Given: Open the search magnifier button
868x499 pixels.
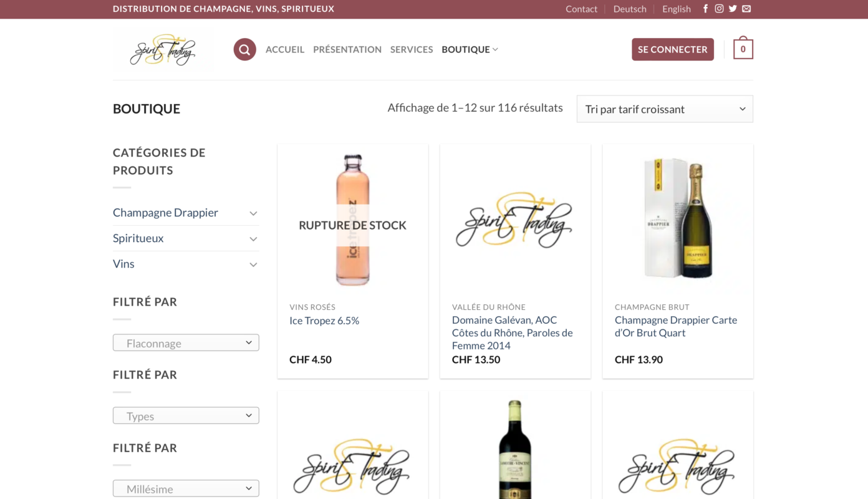Looking at the screenshot, I should click(245, 49).
